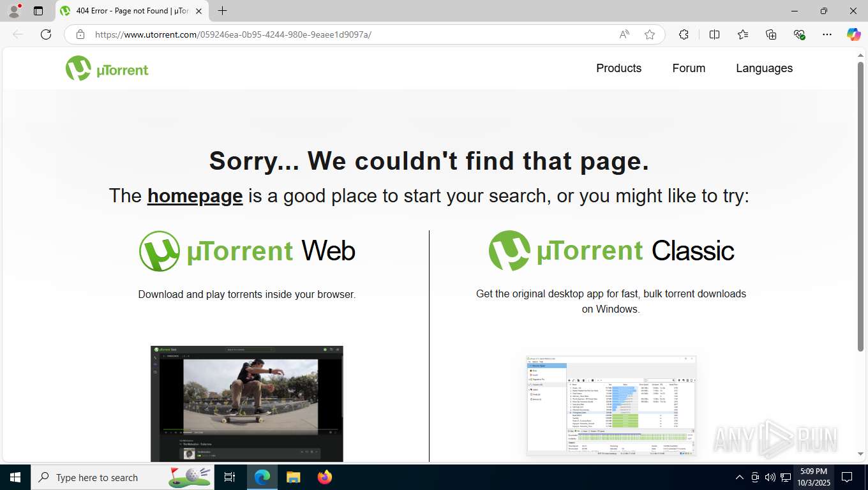The image size is (868, 490).
Task: Open the Extensions puzzle icon
Action: (x=684, y=34)
